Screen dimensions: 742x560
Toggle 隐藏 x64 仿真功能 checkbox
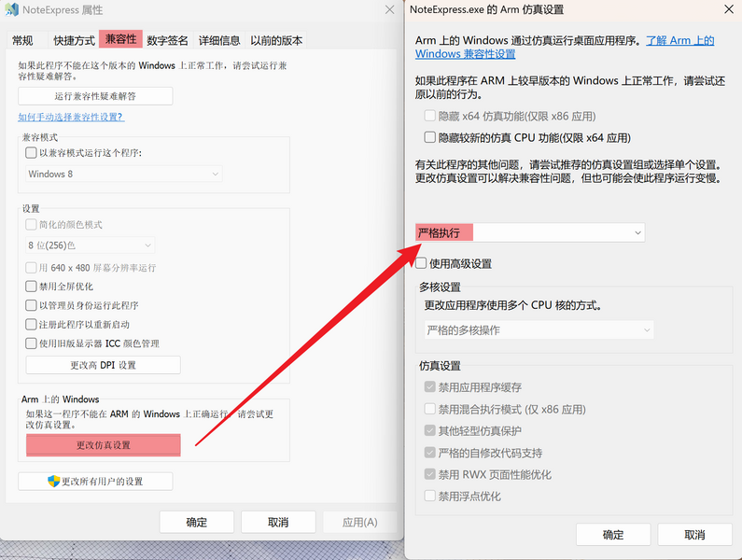[429, 116]
